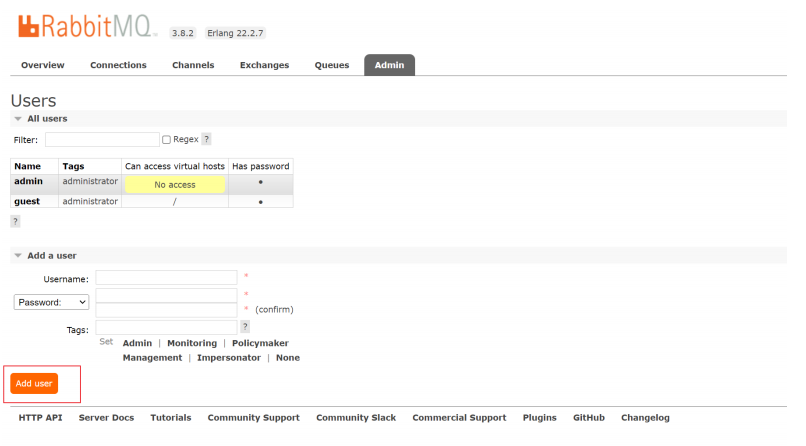Click the 'Can access virtual hosts' header
The width and height of the screenshot is (806, 446).
click(175, 166)
